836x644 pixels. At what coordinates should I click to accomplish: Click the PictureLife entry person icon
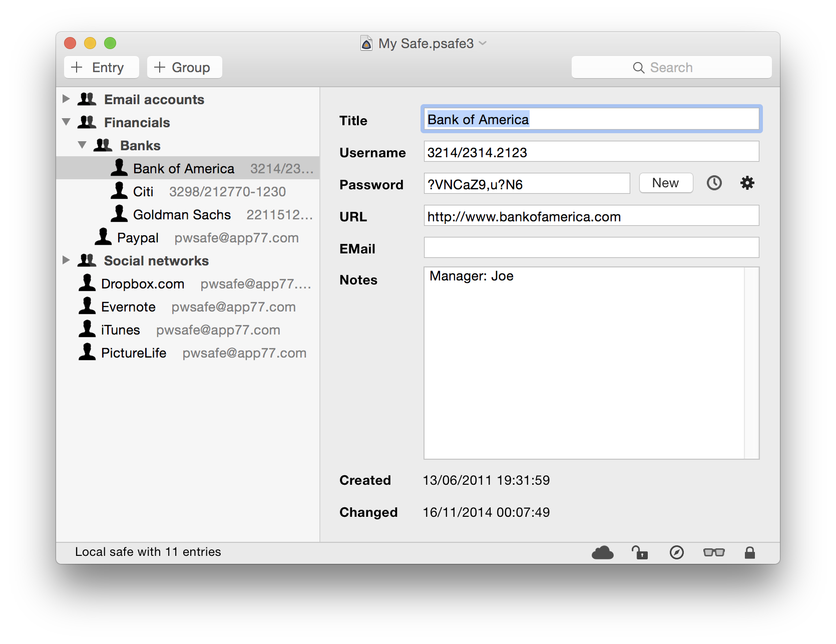87,352
